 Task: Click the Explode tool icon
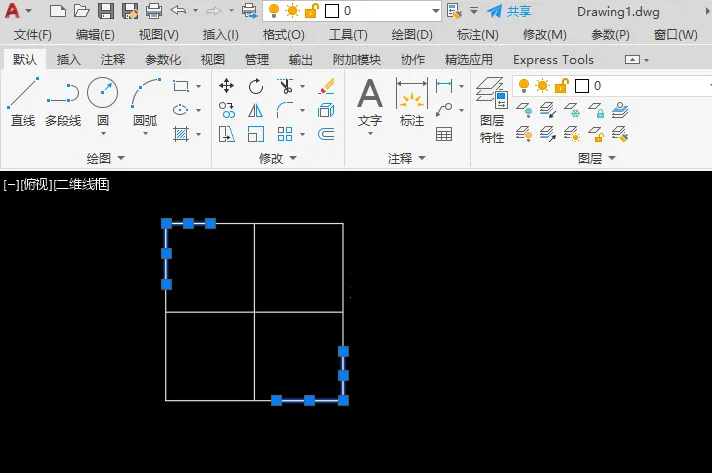point(326,110)
